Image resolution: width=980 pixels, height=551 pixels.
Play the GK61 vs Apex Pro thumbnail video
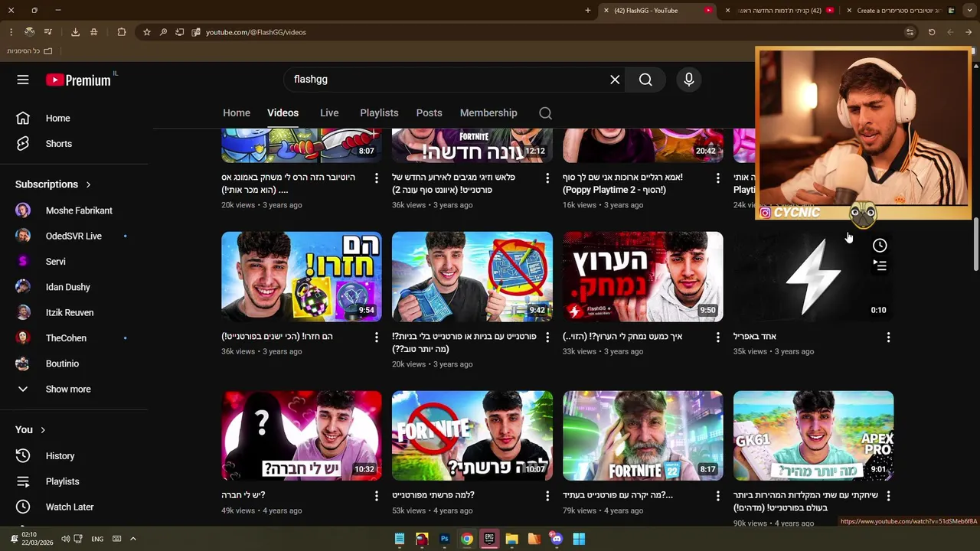coord(813,436)
